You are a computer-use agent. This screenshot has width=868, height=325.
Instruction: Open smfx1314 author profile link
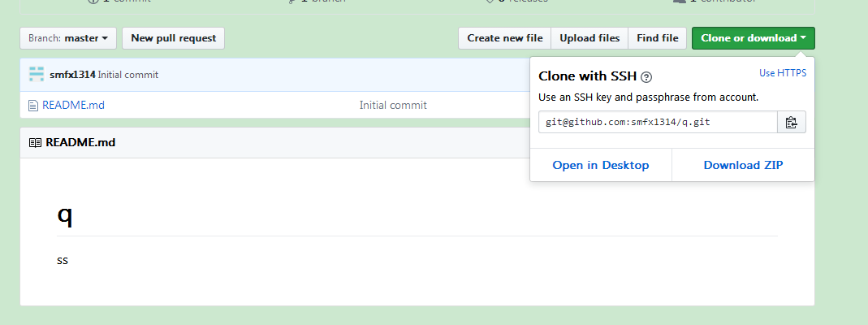point(72,75)
